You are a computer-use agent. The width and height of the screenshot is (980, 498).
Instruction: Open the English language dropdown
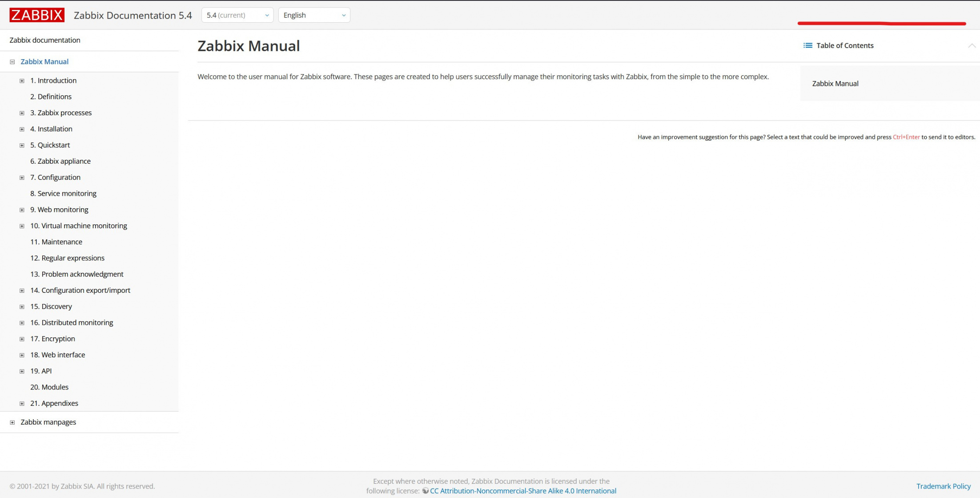click(314, 15)
